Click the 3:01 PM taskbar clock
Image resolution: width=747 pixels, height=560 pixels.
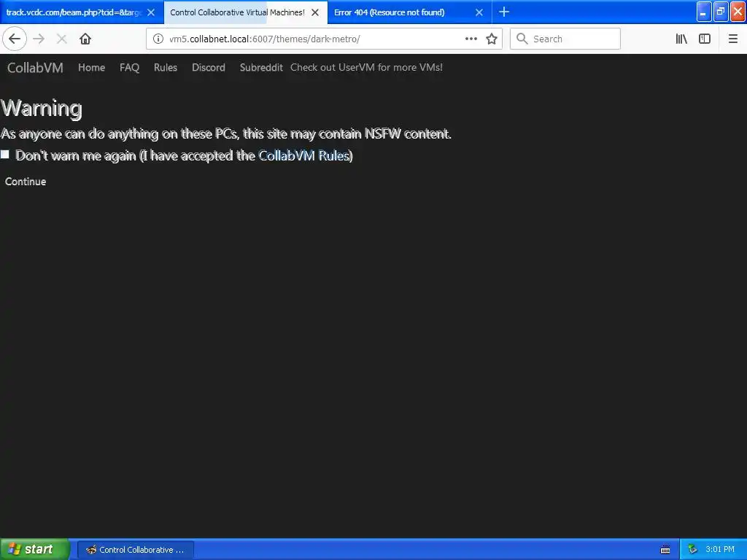coord(720,550)
